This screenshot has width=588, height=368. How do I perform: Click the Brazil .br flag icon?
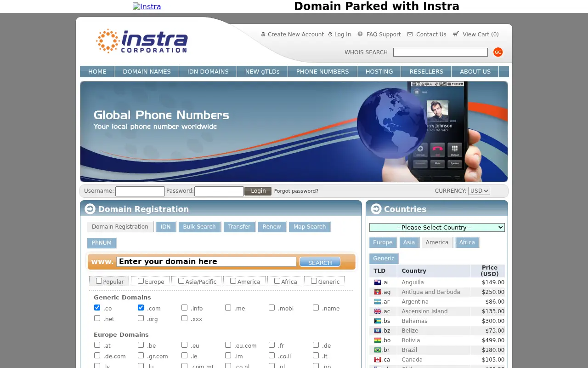click(378, 350)
